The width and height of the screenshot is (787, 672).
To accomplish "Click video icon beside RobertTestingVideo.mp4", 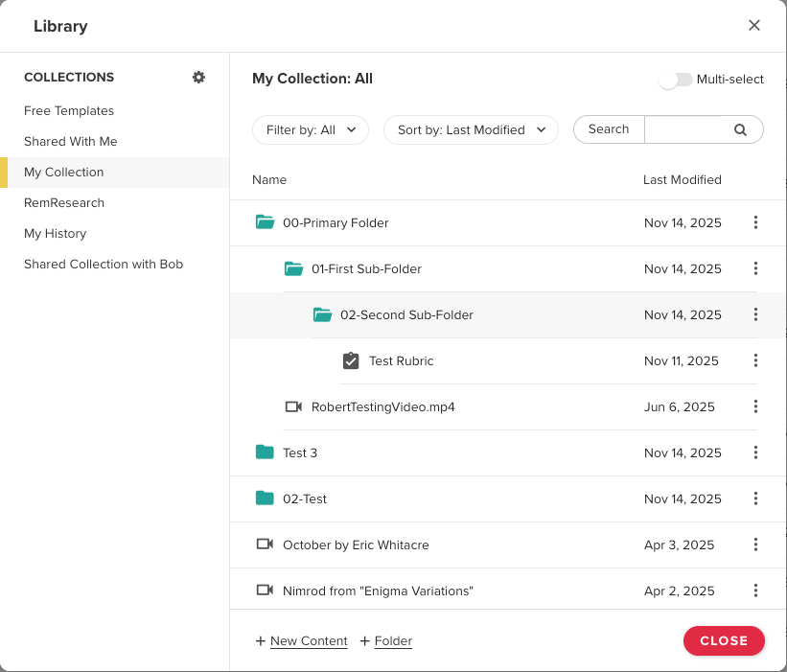I will coord(293,406).
